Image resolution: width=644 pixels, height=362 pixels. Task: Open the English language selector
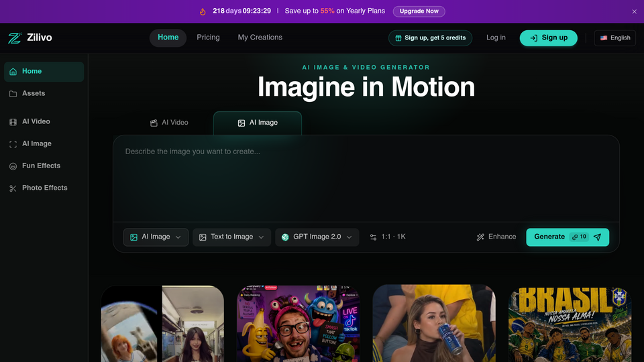point(615,38)
